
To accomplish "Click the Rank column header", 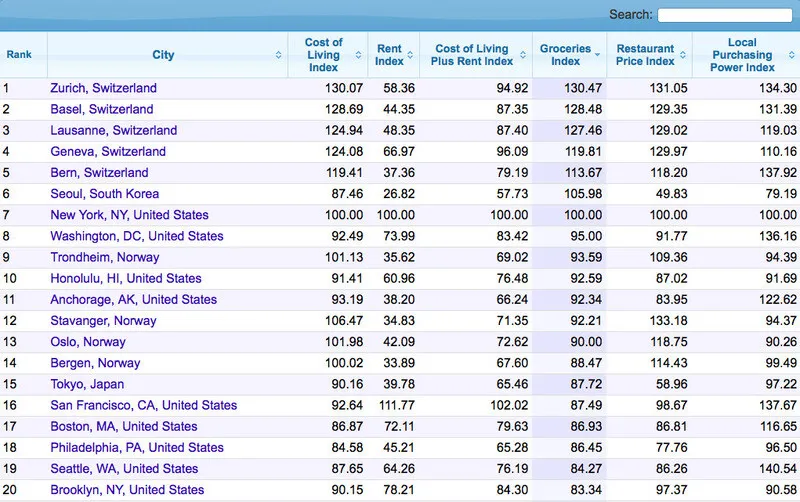I will pos(19,55).
